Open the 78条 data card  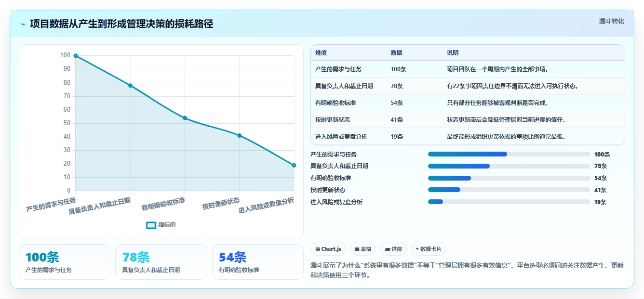coord(161,262)
